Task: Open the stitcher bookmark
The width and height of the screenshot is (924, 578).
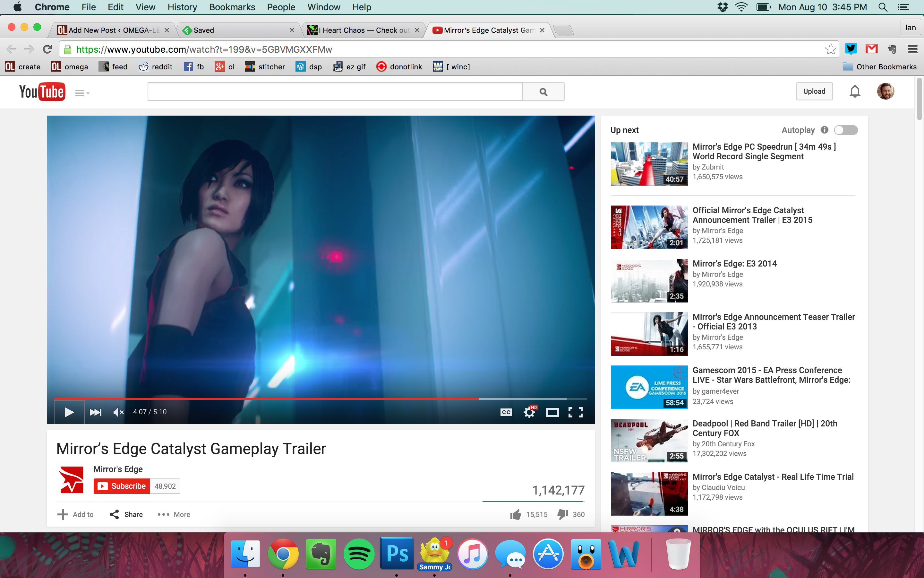Action: [x=265, y=66]
